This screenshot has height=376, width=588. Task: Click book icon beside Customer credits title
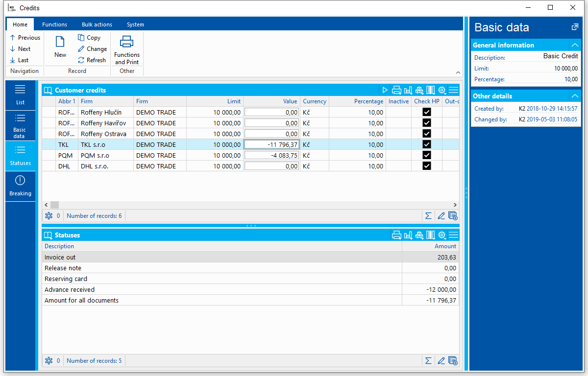[x=48, y=90]
